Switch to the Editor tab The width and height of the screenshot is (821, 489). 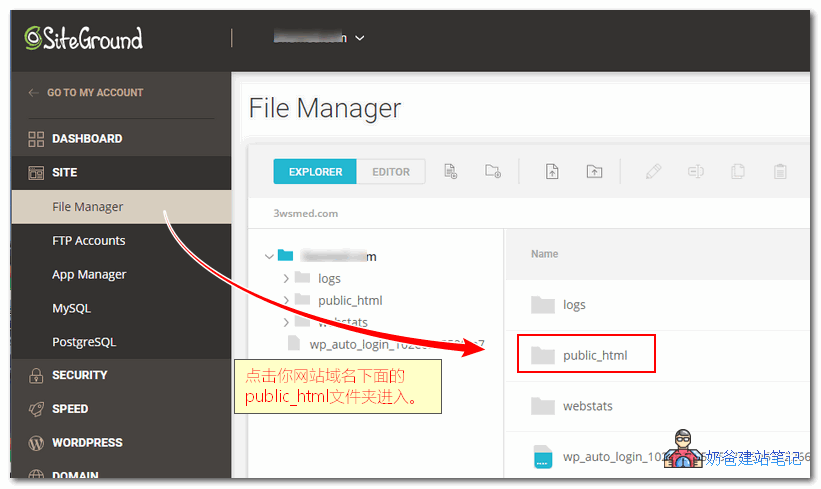pyautogui.click(x=391, y=172)
